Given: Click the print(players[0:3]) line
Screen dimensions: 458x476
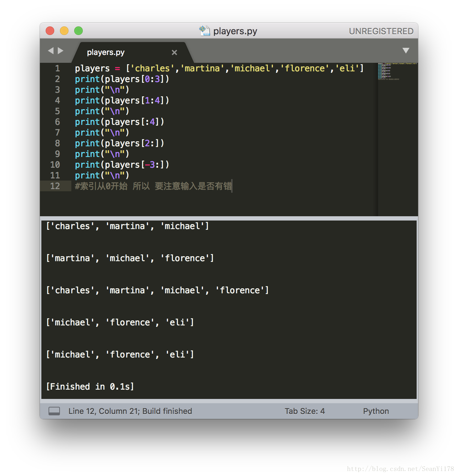Looking at the screenshot, I should point(122,79).
